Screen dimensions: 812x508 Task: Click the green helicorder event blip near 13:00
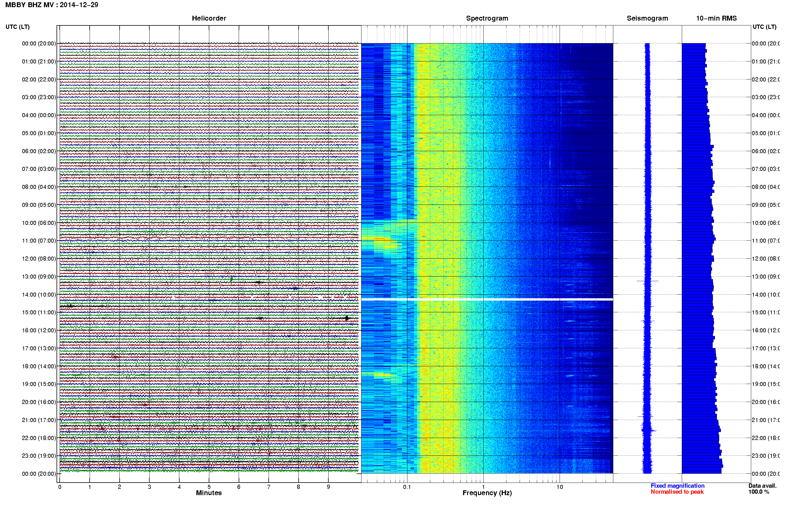click(x=231, y=279)
